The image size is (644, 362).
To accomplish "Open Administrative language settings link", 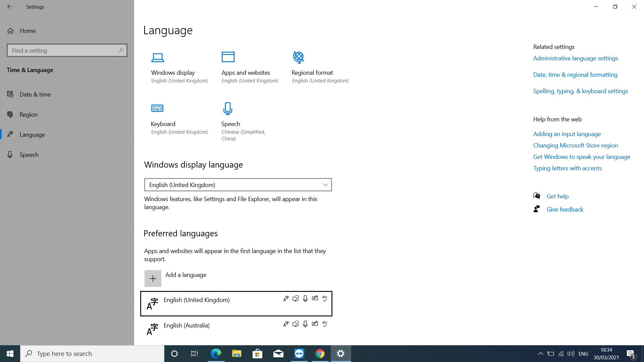I will click(576, 58).
